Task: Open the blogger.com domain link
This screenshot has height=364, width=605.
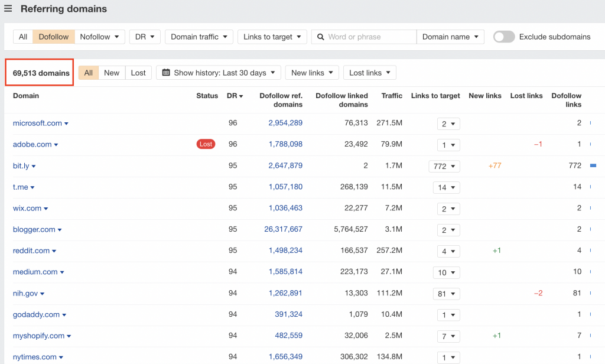Action: [34, 229]
